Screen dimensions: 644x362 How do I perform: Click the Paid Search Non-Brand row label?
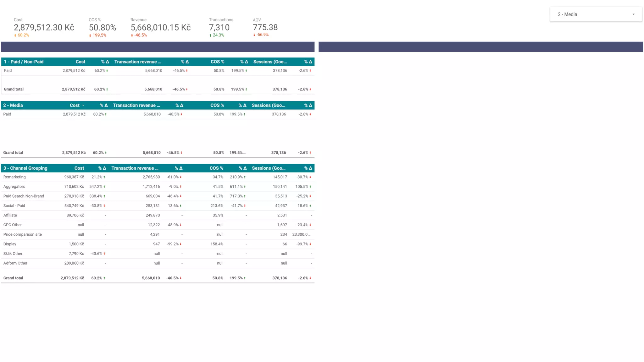[24, 196]
